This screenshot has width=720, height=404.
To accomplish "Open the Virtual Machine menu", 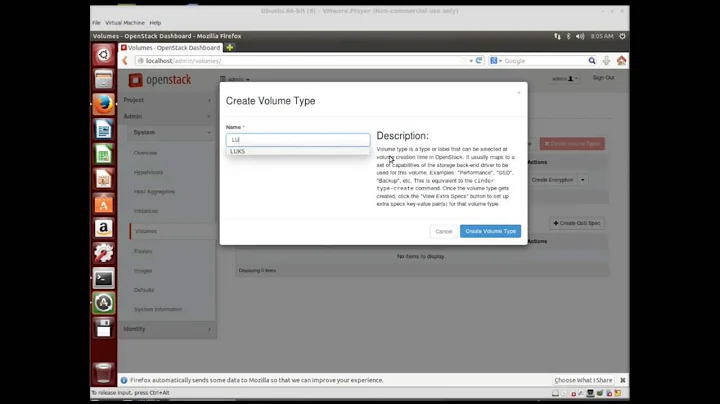I will (125, 22).
